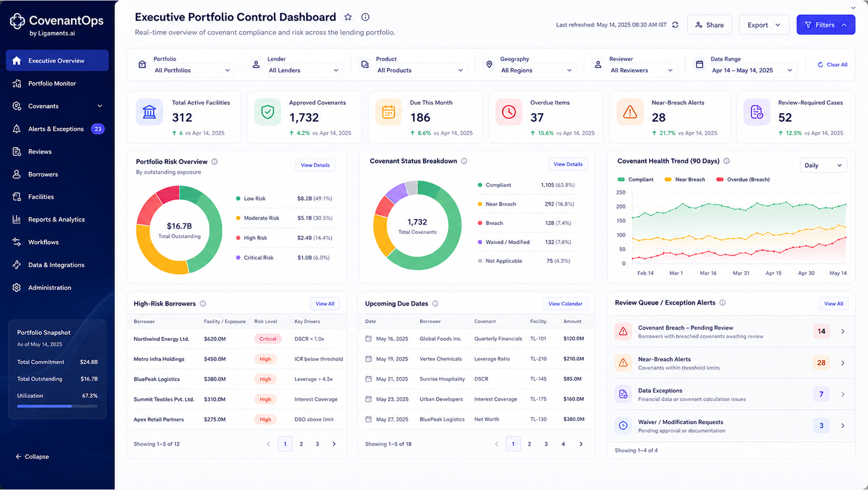Click the Data Exceptions row icon
The width and height of the screenshot is (868, 490).
coord(623,394)
